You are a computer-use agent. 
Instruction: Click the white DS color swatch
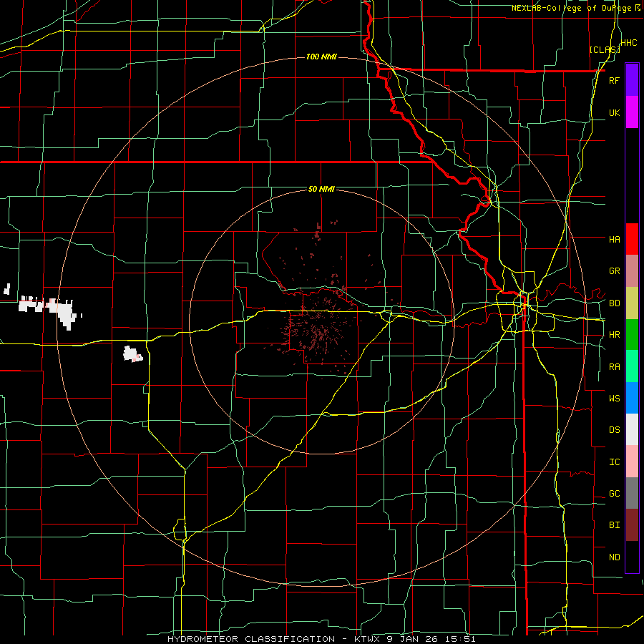pyautogui.click(x=632, y=429)
